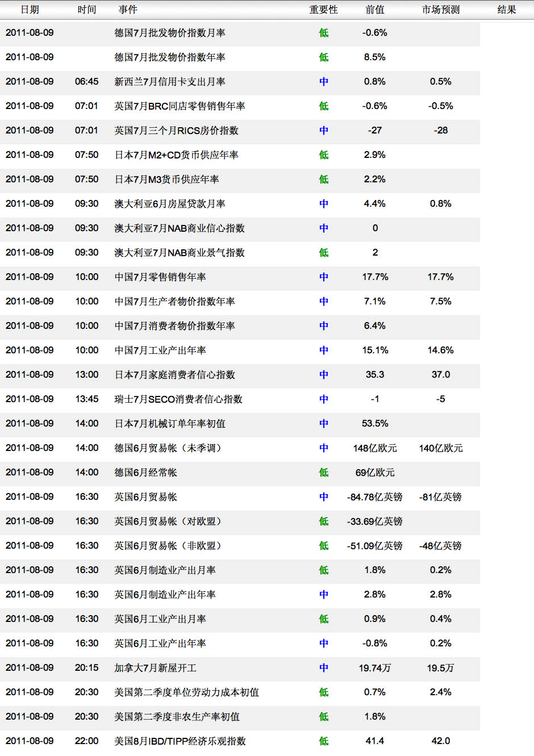Image resolution: width=534 pixels, height=756 pixels.
Task: Click previous value 41.4
Action: pyautogui.click(x=375, y=741)
